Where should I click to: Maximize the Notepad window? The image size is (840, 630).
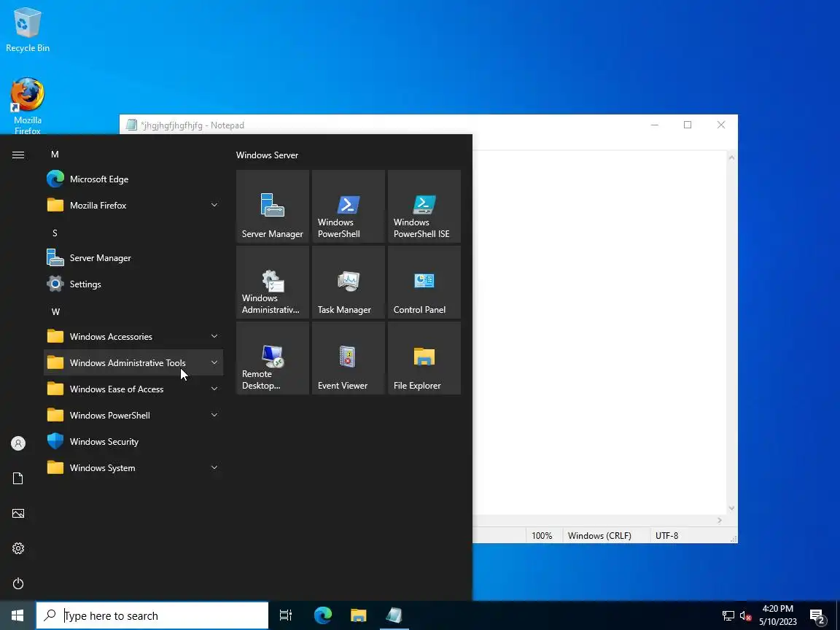[688, 125]
